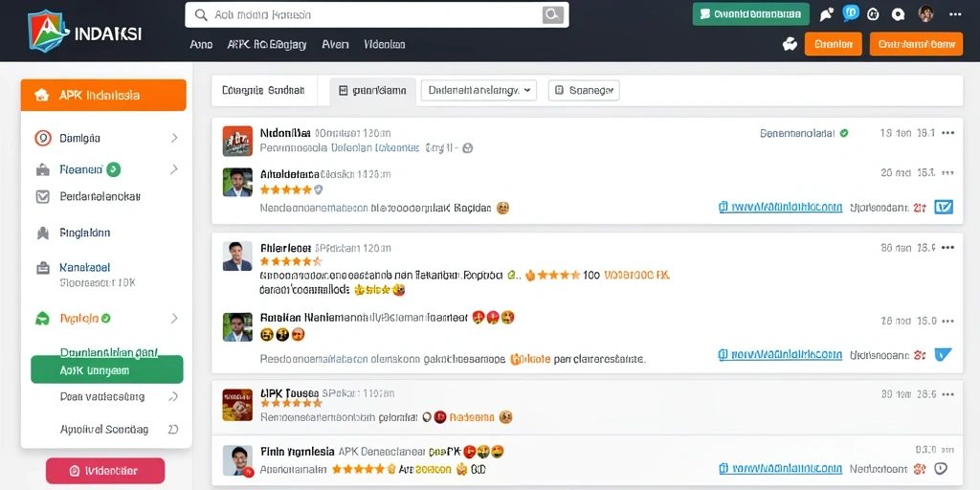This screenshot has height=490, width=980.
Task: Switch to the Cdaegnte Sodhat tab
Action: click(263, 90)
